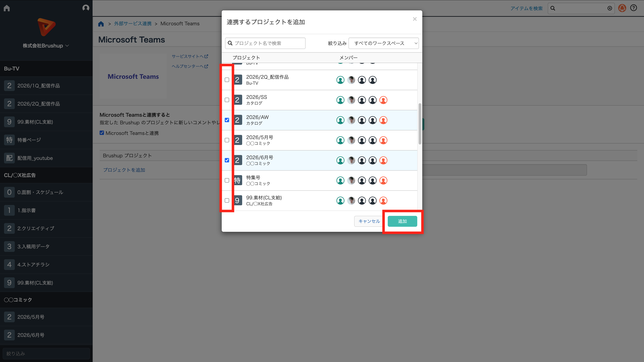Screen dimensions: 644x362
Task: Focus the sidebar 絞り込み filter field
Action: 46,353
